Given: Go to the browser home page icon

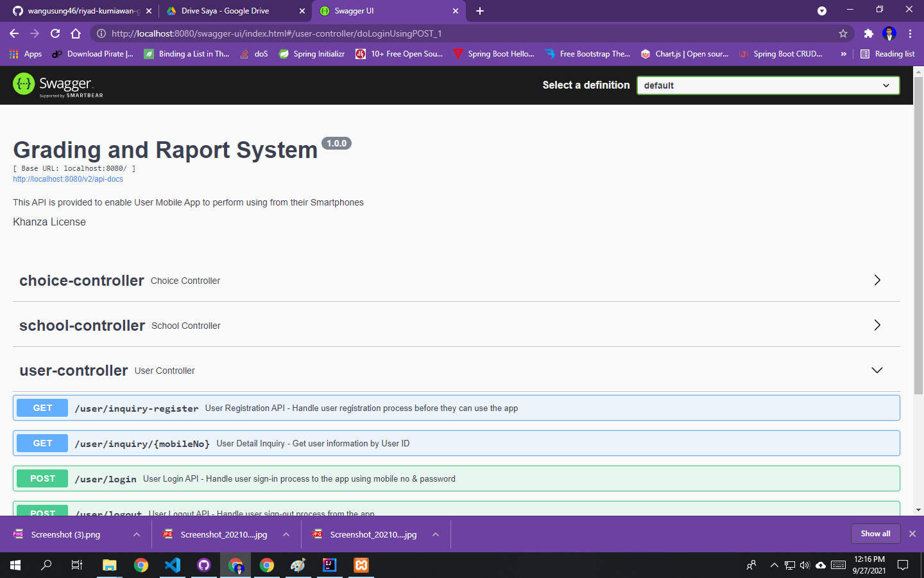Looking at the screenshot, I should tap(76, 33).
